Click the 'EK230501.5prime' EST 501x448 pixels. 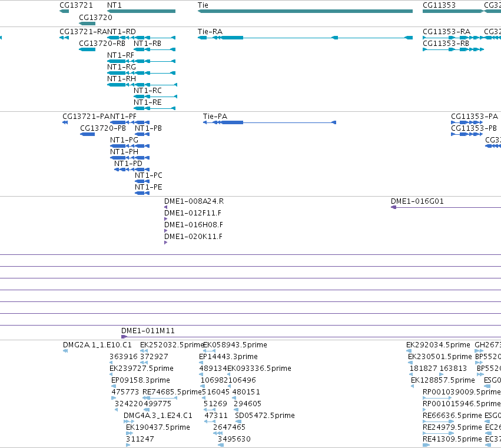coord(410,363)
